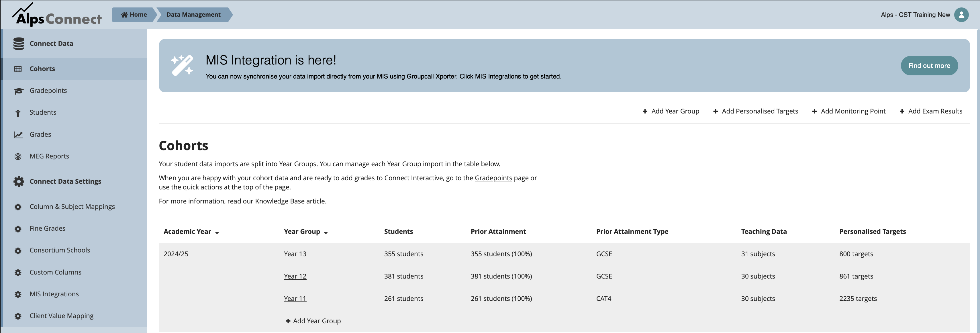
Task: Click the gear icon beside Custom Columns
Action: pos(18,273)
